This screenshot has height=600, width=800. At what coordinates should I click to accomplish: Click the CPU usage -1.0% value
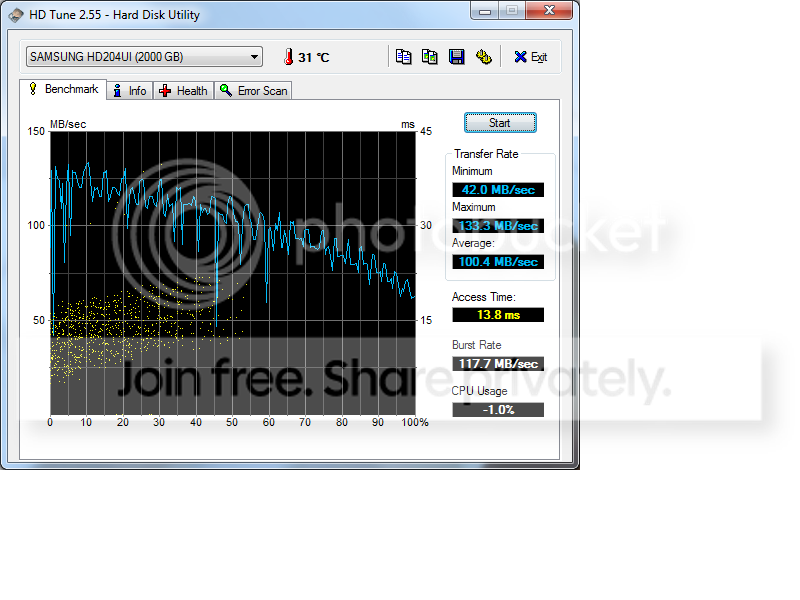(x=498, y=410)
